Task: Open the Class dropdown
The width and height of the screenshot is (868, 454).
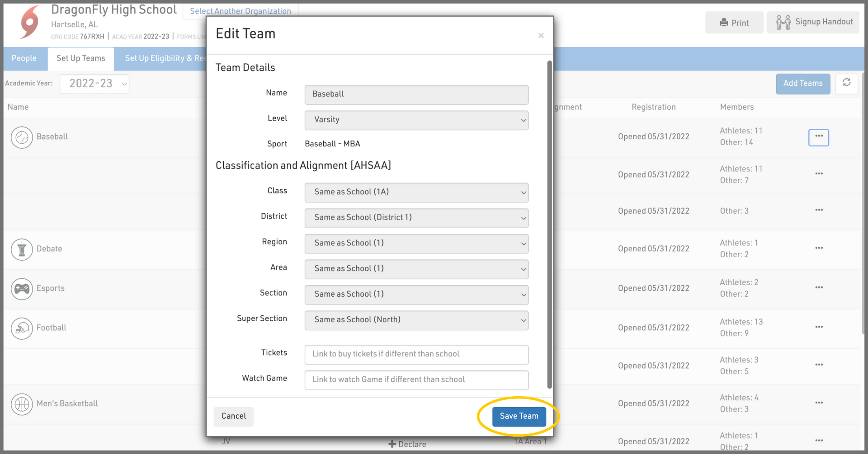Action: click(416, 192)
